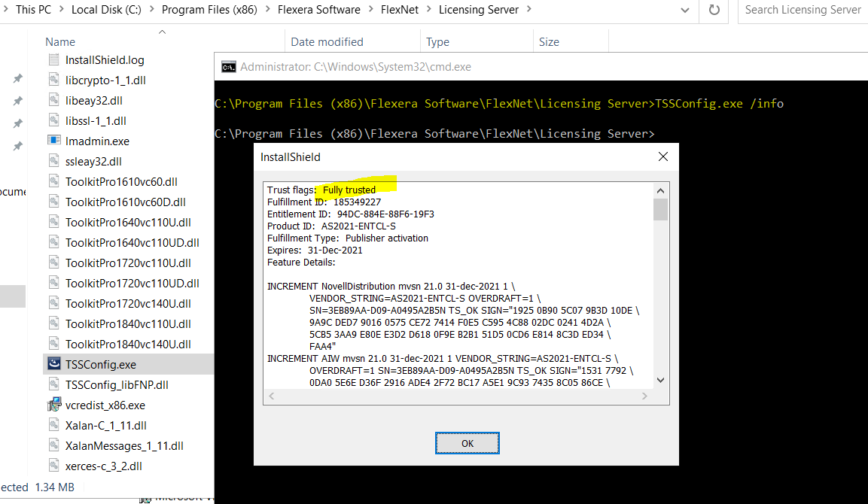The width and height of the screenshot is (868, 504).
Task: Click inside the Search Licensing Server box
Action: coord(803,10)
